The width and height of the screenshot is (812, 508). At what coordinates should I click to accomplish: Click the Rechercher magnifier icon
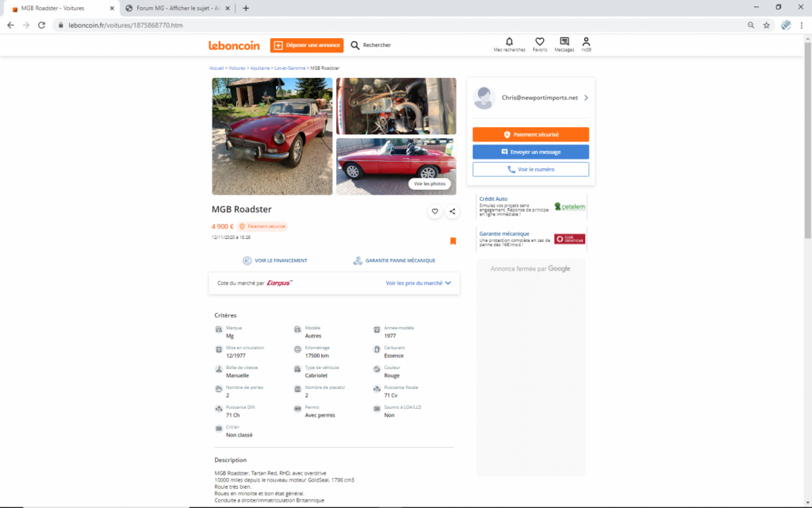[x=354, y=45]
